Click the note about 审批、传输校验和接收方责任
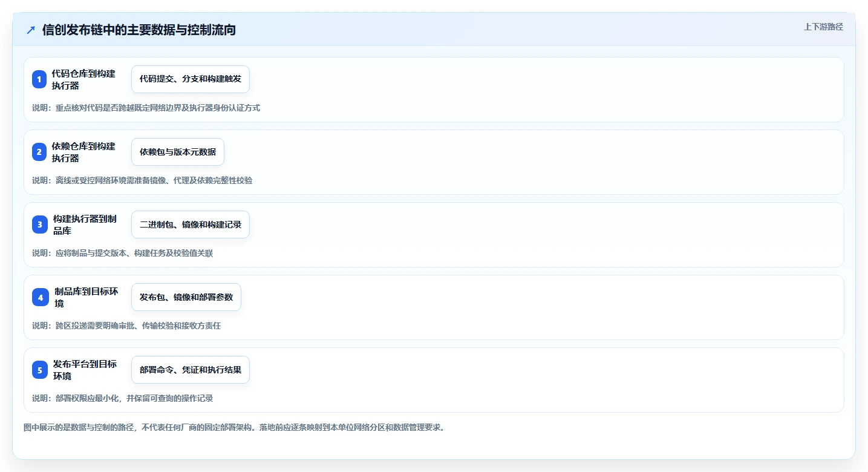The height and width of the screenshot is (472, 868). (126, 326)
